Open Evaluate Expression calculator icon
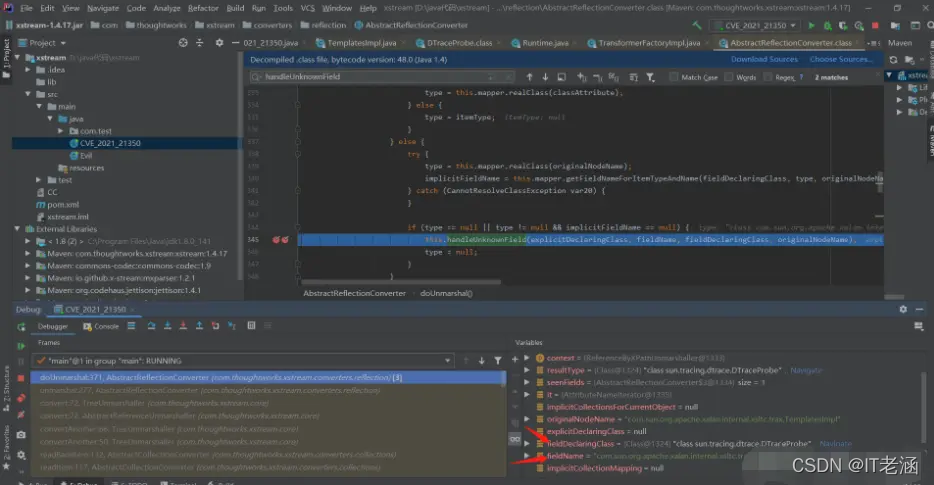The height and width of the screenshot is (485, 934). click(x=251, y=326)
